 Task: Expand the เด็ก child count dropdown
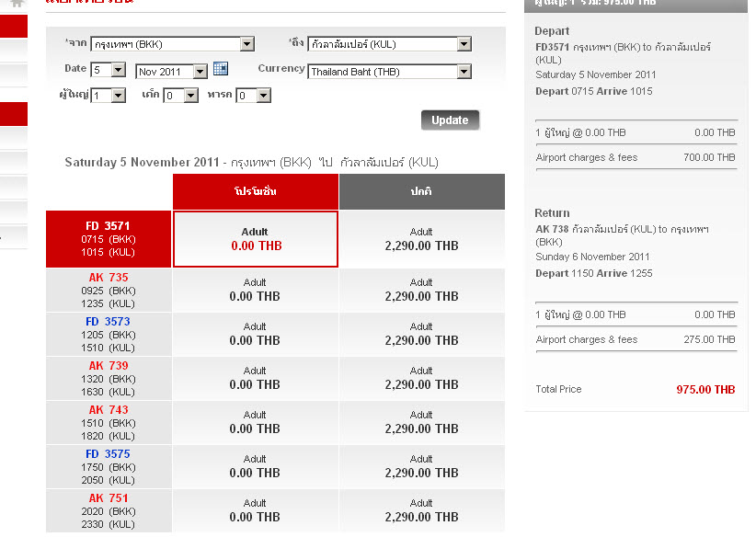click(181, 96)
